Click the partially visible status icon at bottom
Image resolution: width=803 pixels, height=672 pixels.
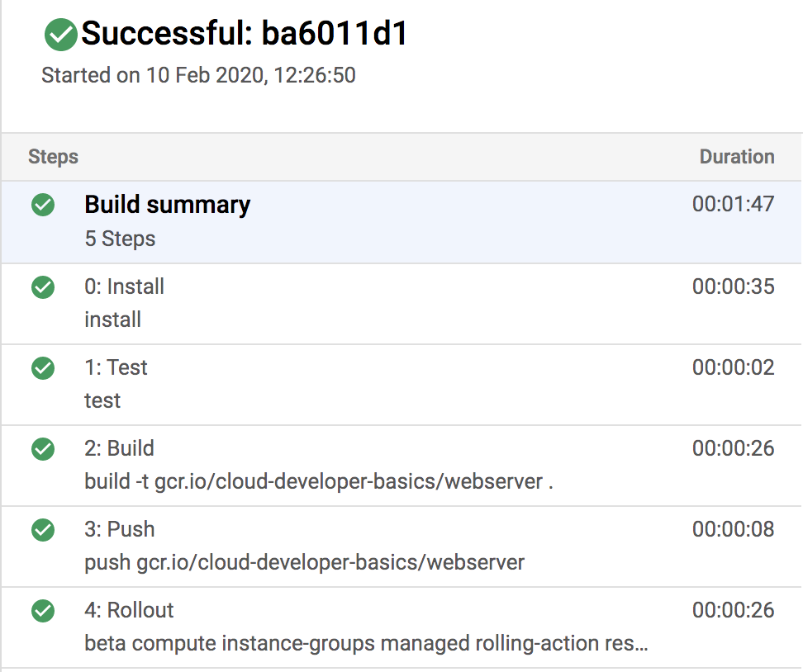[42, 669]
